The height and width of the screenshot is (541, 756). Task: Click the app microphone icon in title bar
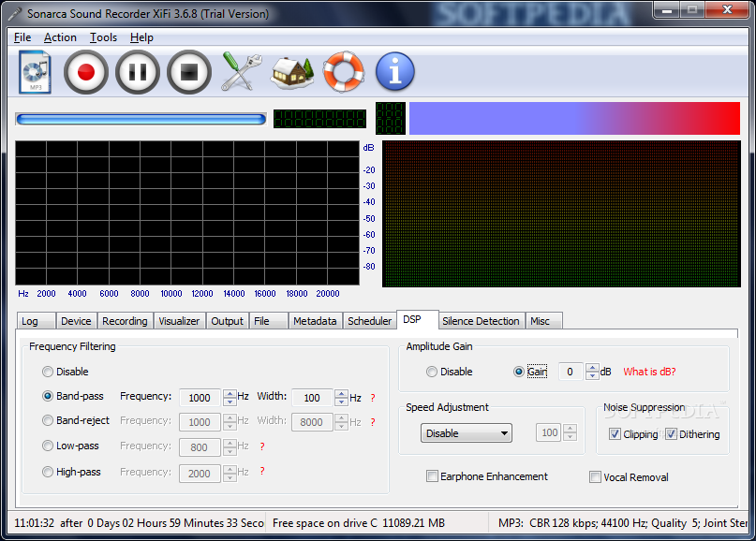click(15, 13)
